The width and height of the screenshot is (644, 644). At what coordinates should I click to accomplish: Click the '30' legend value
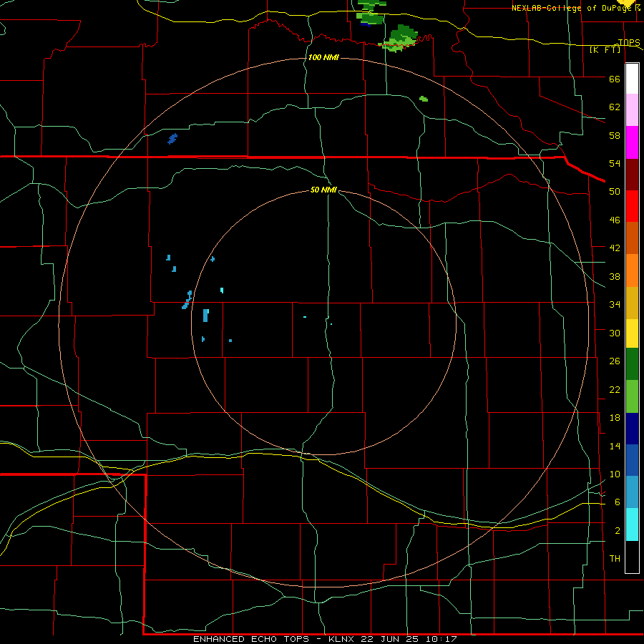(x=615, y=333)
